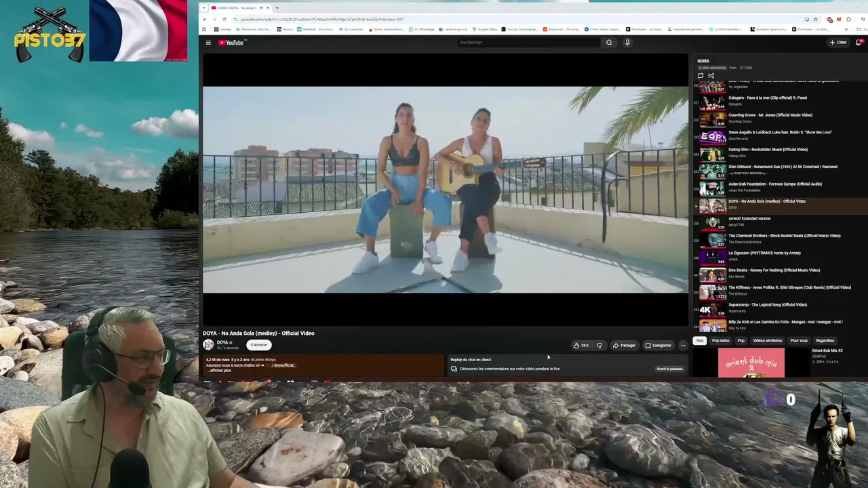Open more actions three-dot menu under video
The width and height of the screenshot is (868, 488).
[x=683, y=346]
